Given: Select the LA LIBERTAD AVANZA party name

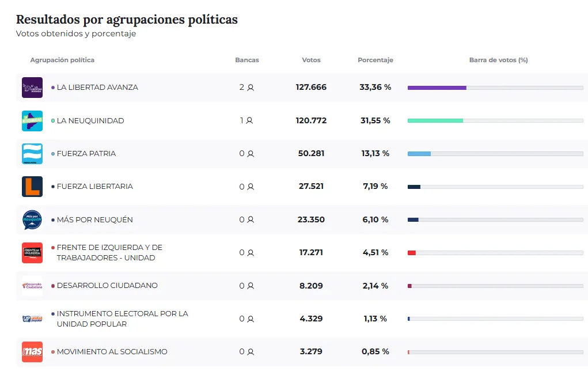Looking at the screenshot, I should click(97, 88).
